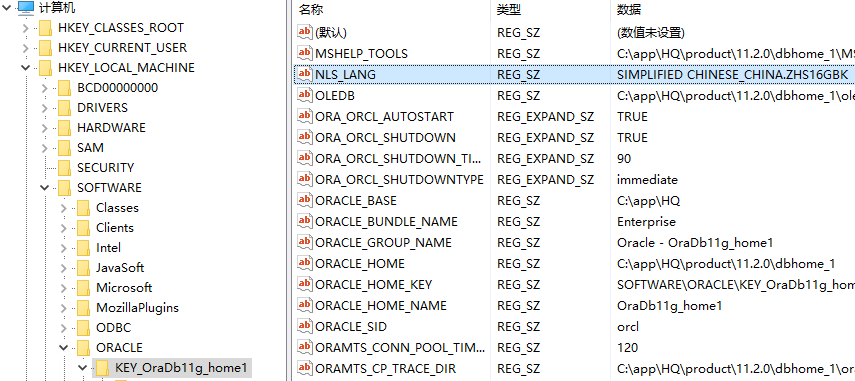Viewport: 855px width, 381px height.
Task: Click the KEY_OraDb11g_home1 folder icon
Action: tap(103, 368)
